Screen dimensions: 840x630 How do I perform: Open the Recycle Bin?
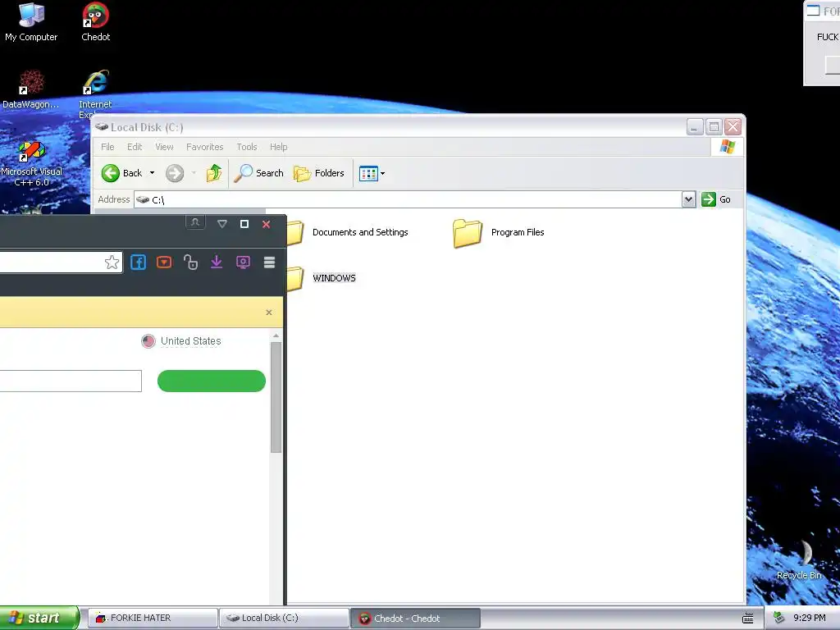[799, 559]
